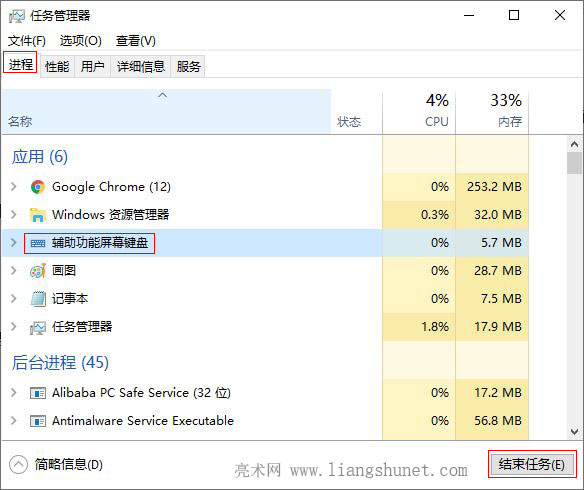The width and height of the screenshot is (584, 490).
Task: Click the 任务管理器 process icon in list
Action: coord(38,327)
